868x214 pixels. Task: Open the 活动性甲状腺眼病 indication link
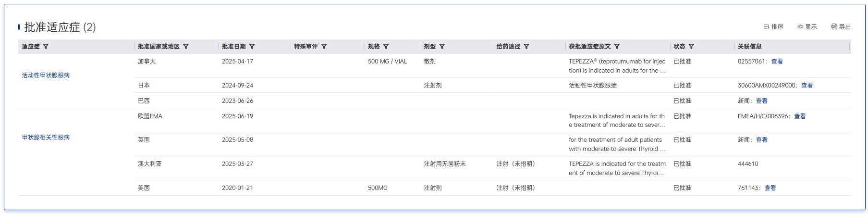click(46, 76)
